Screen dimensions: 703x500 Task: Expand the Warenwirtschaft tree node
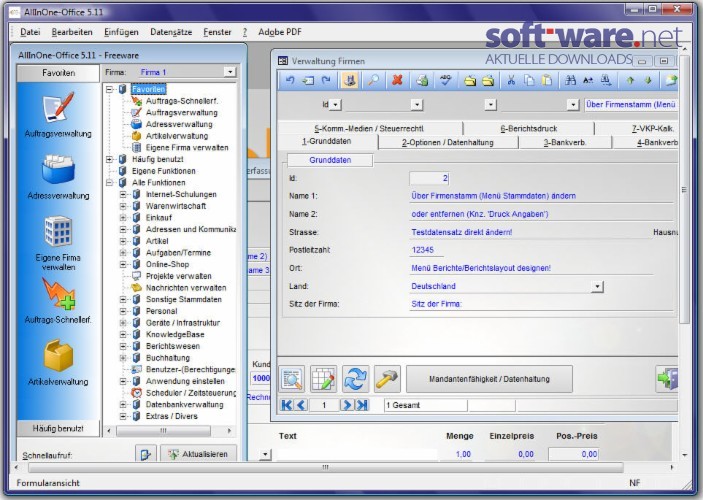coord(123,206)
